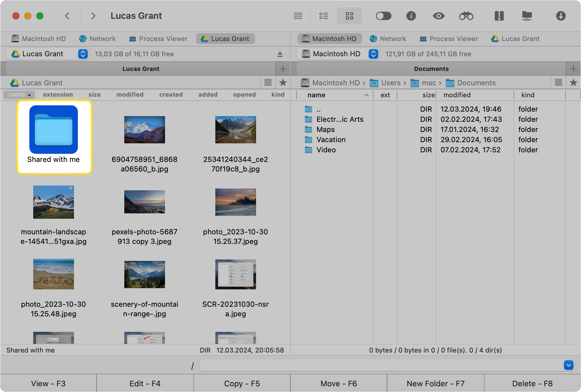The image size is (581, 392).
Task: Add new tab in left pane
Action: click(283, 69)
